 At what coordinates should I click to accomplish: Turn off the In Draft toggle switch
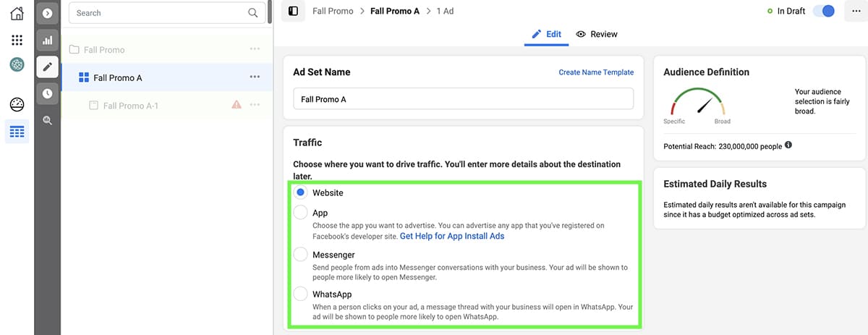[x=823, y=12]
